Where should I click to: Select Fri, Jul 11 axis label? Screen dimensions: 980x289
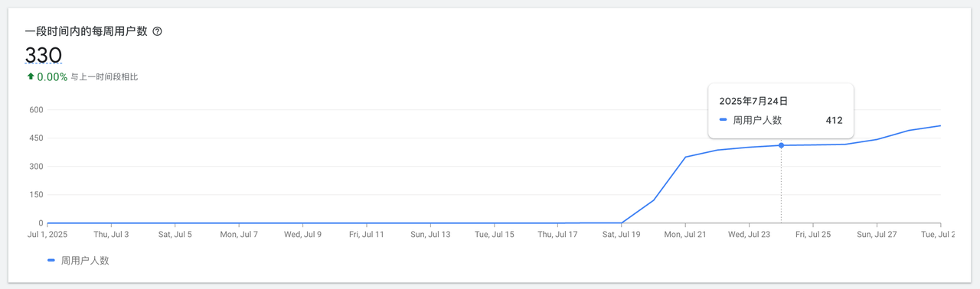coord(367,234)
